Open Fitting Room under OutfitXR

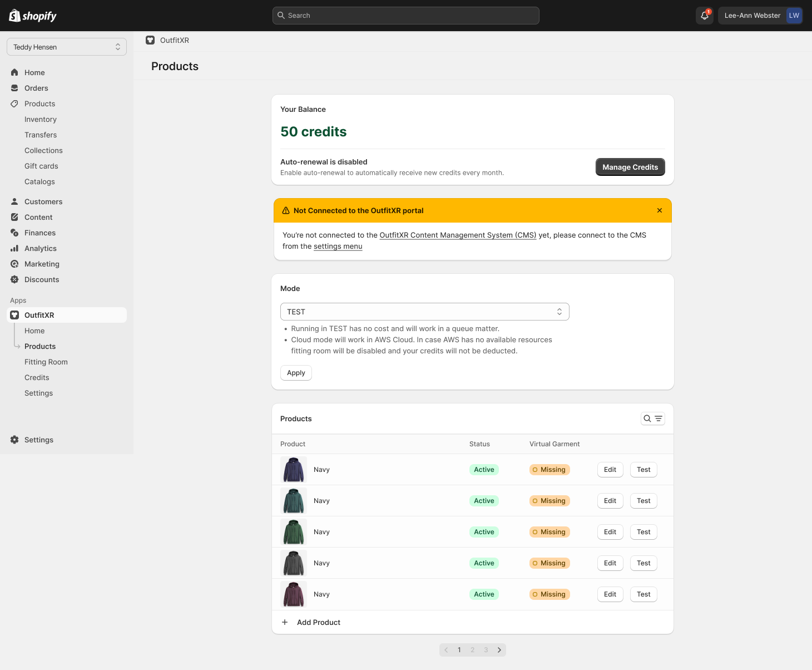[x=46, y=362]
